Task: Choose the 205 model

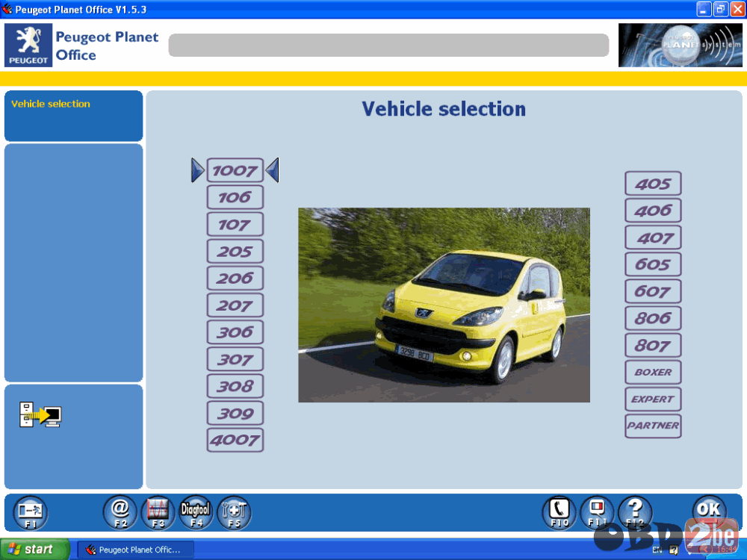Action: click(x=235, y=251)
